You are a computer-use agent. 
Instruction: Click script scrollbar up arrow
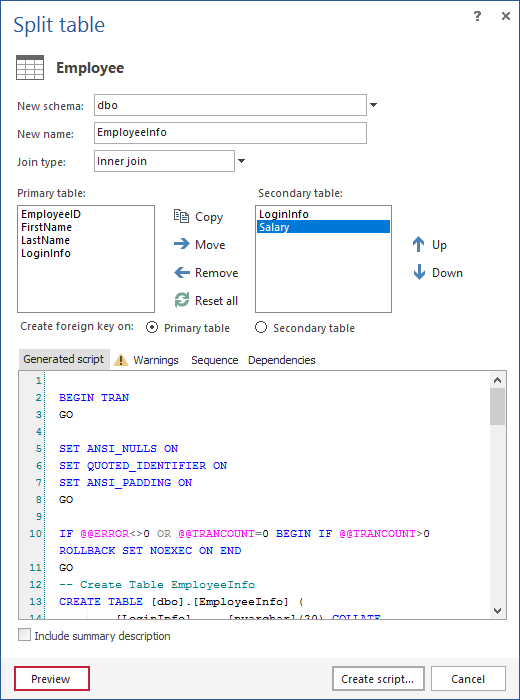point(498,380)
